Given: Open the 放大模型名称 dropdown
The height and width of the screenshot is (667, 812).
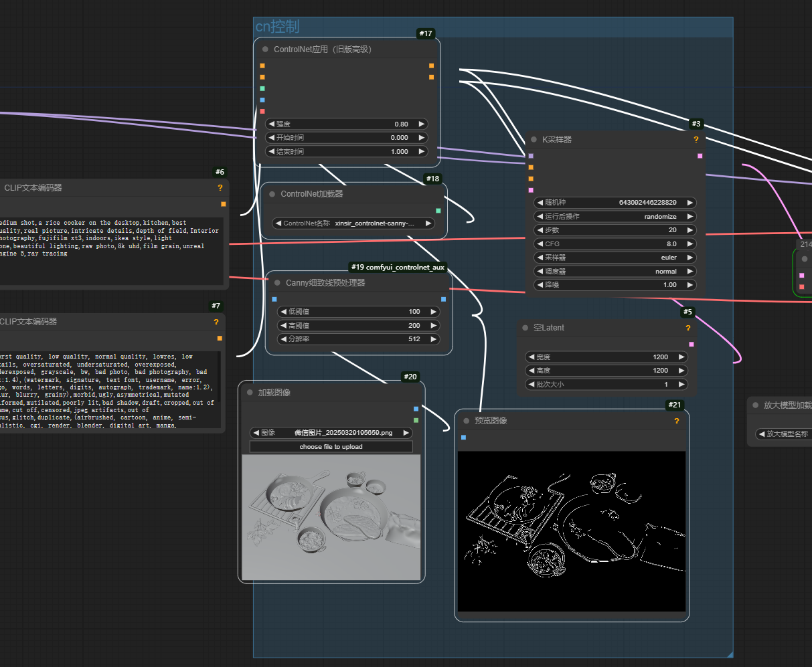Looking at the screenshot, I should (x=784, y=434).
